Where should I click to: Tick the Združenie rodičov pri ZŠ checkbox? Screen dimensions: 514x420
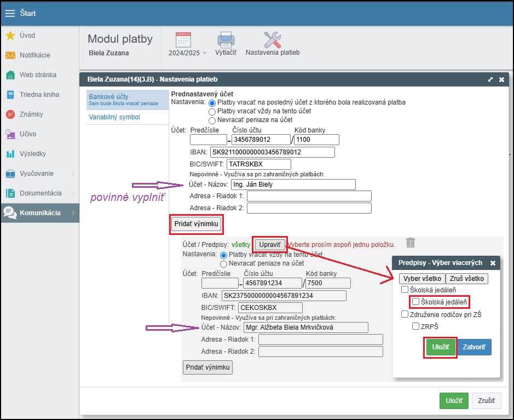[405, 314]
